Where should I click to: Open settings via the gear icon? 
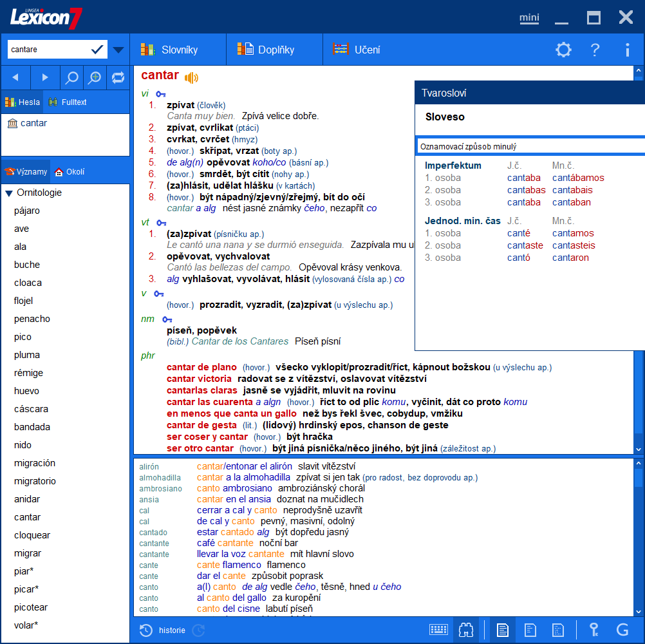tap(563, 50)
